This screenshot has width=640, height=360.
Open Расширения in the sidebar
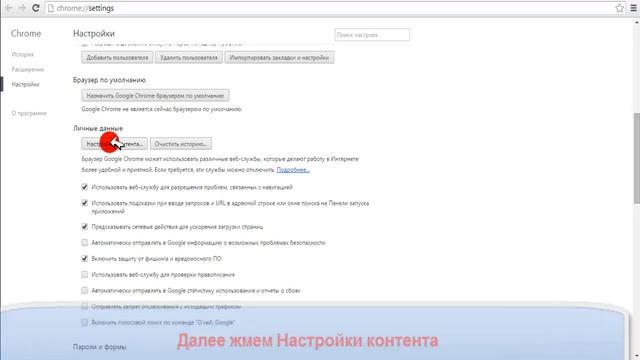point(27,69)
